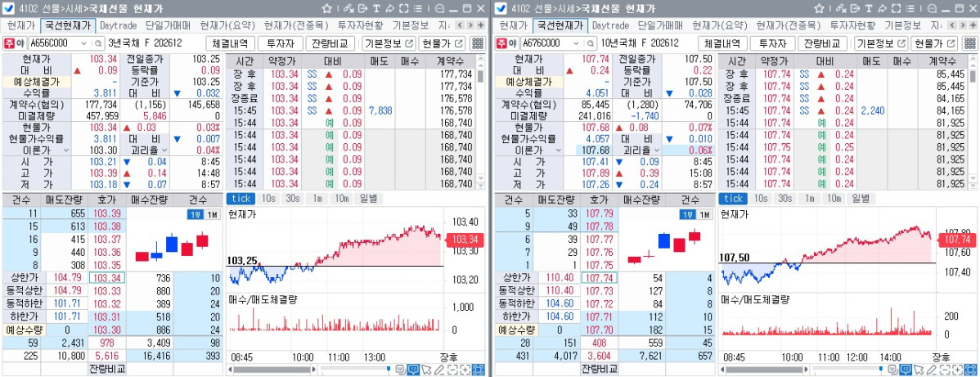This screenshot has width=980, height=377.
Task: Select pencil draw tool in right chart toolbar
Action: pyautogui.click(x=932, y=370)
